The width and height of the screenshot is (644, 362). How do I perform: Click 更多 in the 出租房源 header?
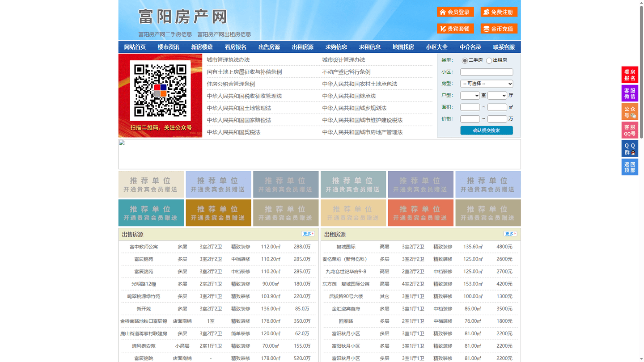pos(510,234)
